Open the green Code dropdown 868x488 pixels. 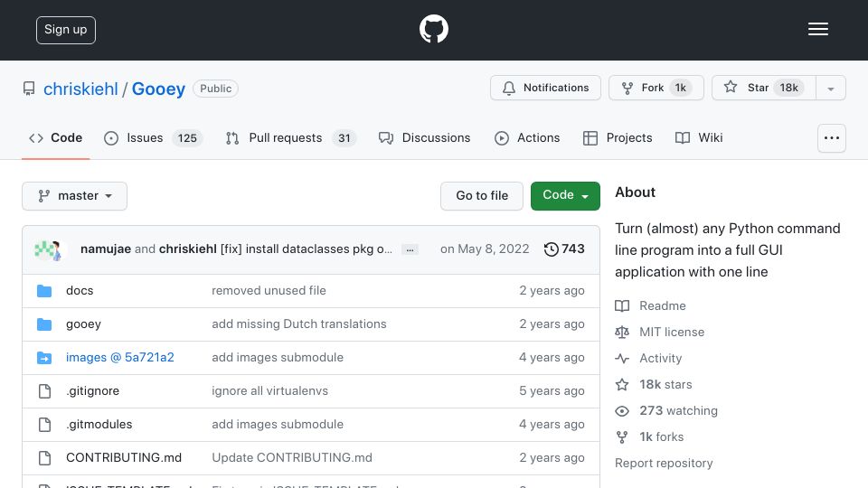click(x=565, y=196)
